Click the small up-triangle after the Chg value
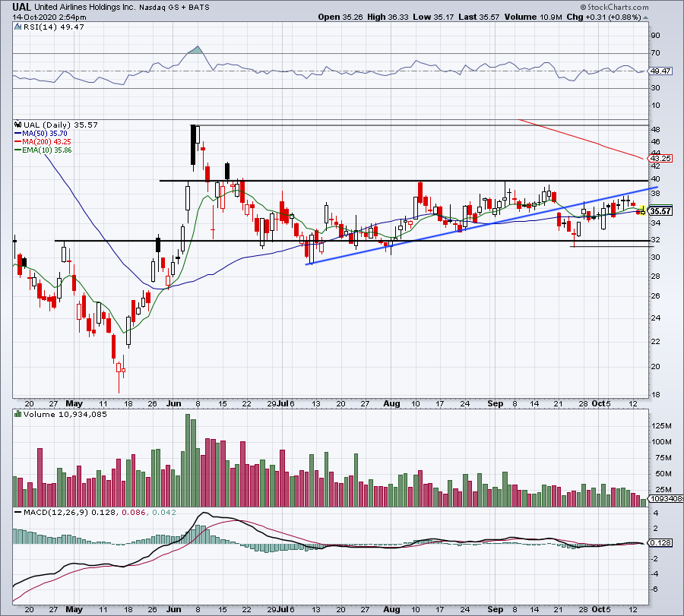This screenshot has height=616, width=684. pyautogui.click(x=645, y=17)
